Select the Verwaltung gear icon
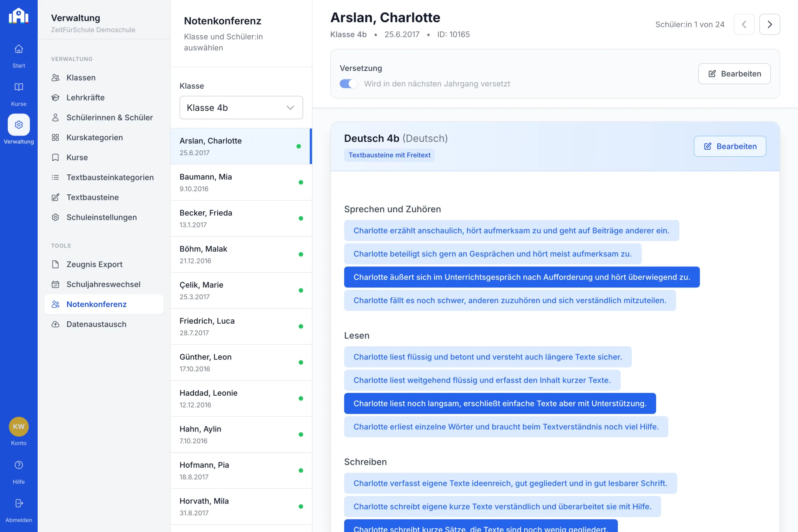 point(18,125)
